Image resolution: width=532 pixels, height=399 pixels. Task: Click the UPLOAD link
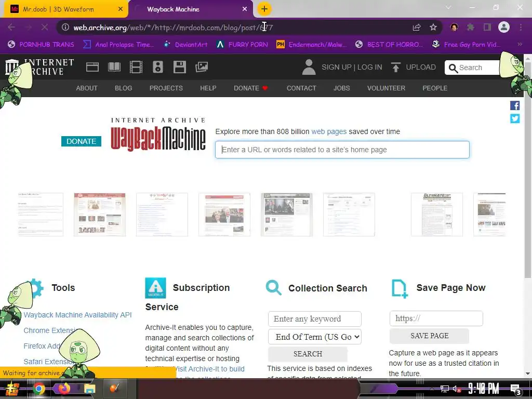(x=421, y=67)
